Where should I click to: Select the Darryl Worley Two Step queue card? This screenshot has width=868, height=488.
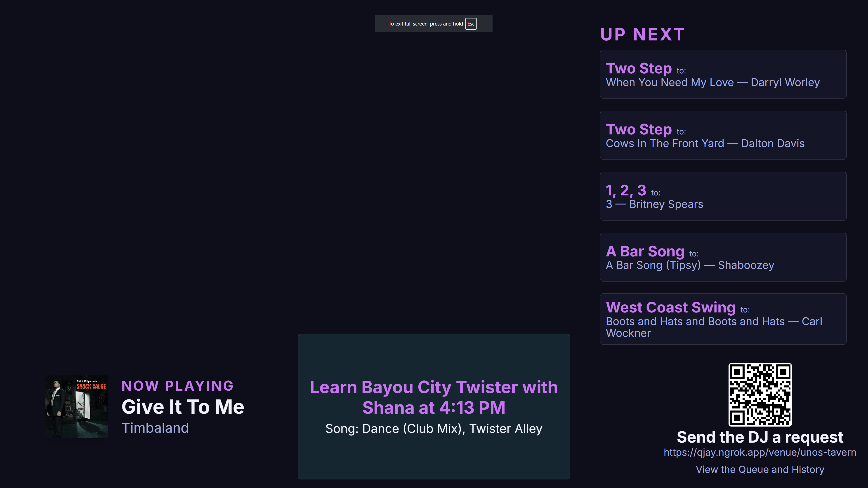[723, 74]
